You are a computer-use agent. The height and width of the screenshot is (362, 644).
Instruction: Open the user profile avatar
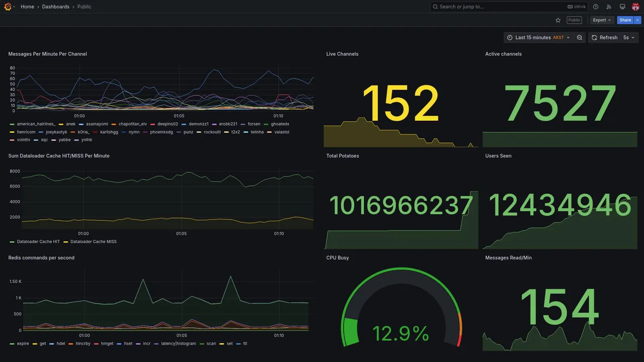(635, 7)
